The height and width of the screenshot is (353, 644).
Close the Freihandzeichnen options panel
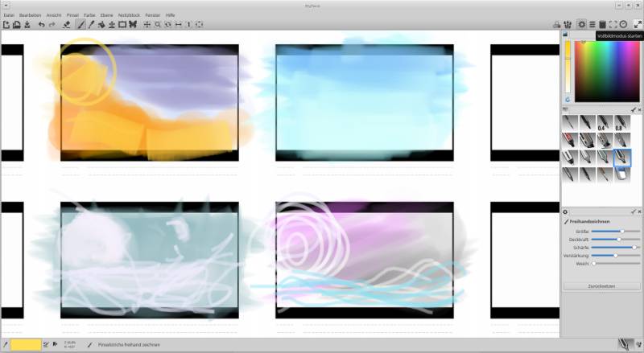pos(639,211)
